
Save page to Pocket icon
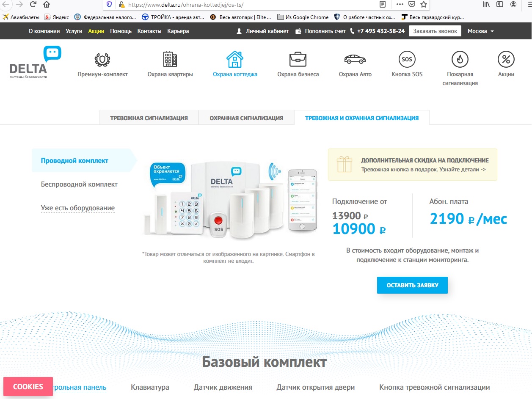coord(411,5)
